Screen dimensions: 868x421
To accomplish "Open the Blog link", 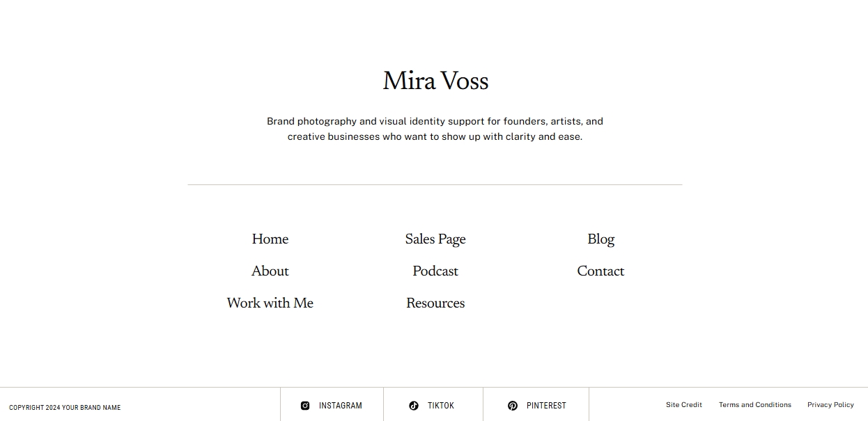I will 600,239.
